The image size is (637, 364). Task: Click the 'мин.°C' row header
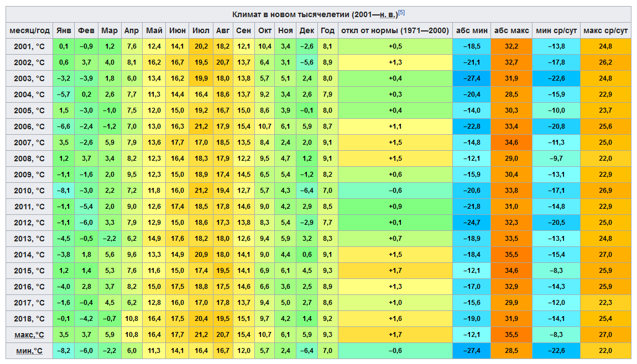29,351
